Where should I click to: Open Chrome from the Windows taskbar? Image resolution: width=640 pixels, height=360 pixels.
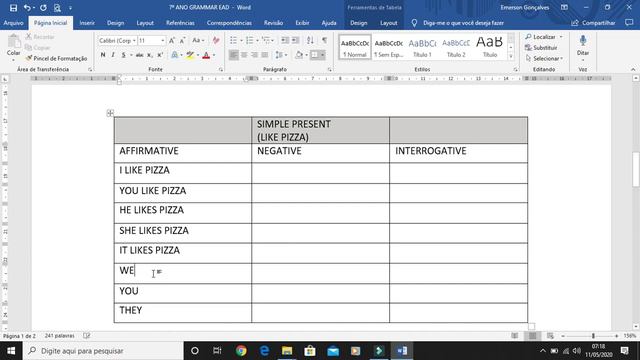(241, 351)
